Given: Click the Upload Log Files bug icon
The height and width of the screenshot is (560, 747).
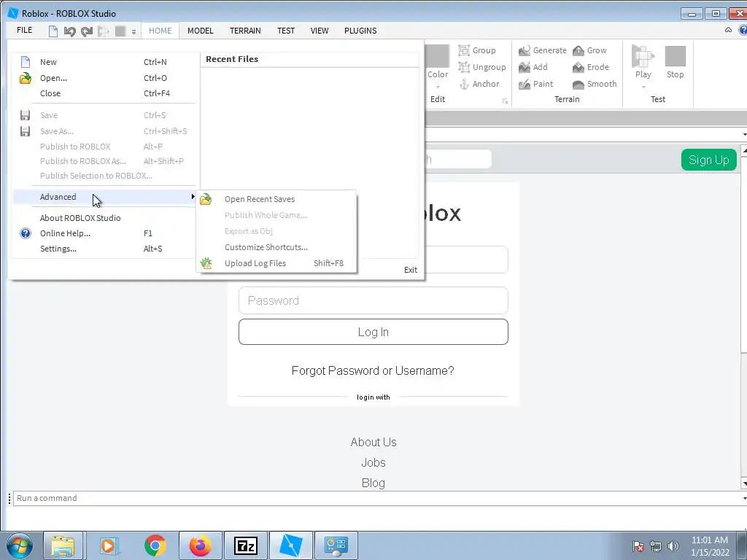Looking at the screenshot, I should tap(206, 262).
